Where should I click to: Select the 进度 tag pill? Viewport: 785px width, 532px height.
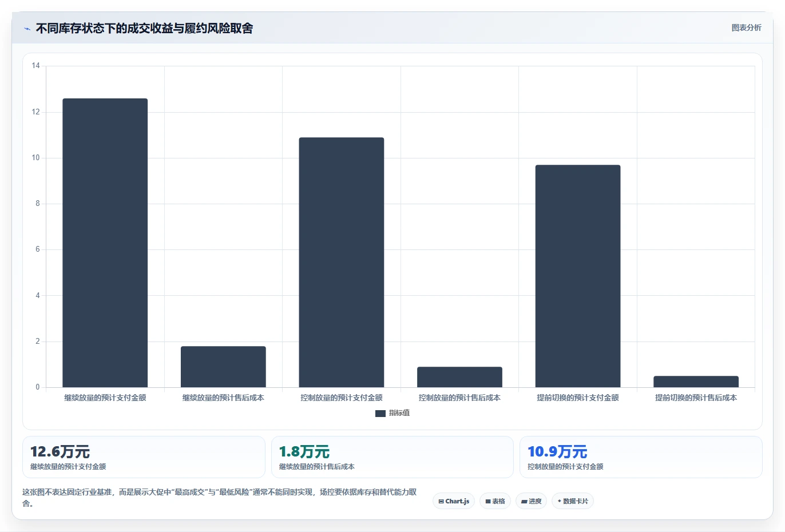tap(531, 501)
